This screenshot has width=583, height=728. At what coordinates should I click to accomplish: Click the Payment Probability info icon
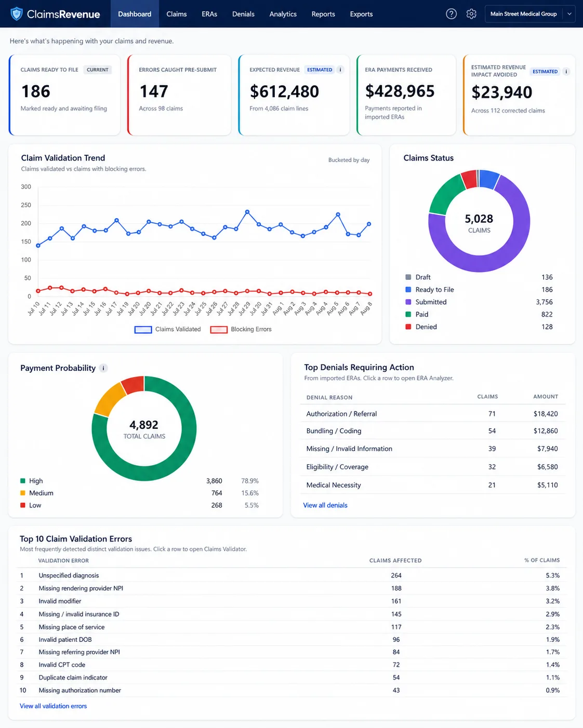click(103, 368)
